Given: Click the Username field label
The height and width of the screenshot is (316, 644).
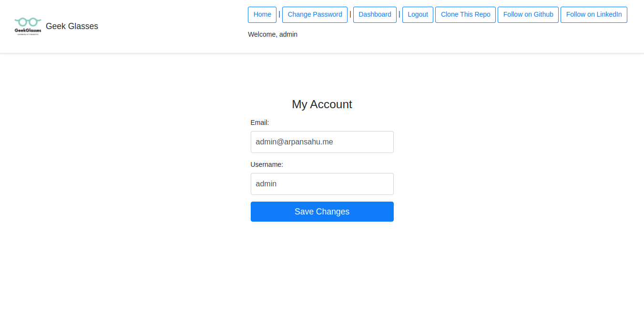Looking at the screenshot, I should click(266, 164).
